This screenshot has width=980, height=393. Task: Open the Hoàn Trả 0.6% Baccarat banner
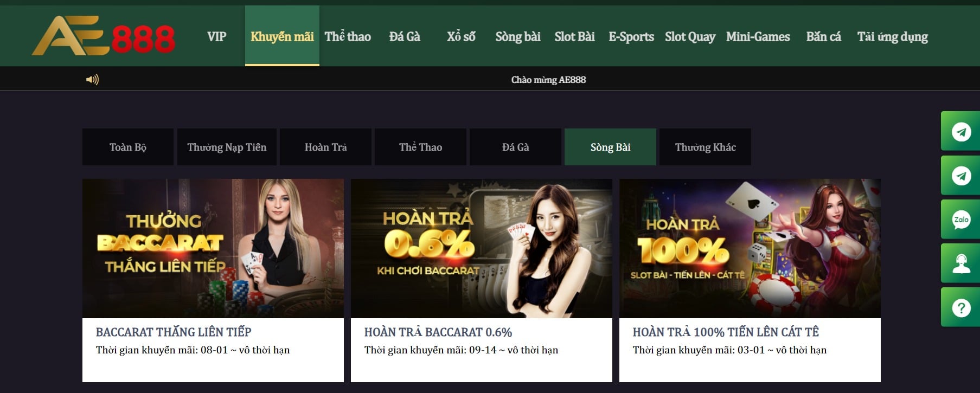click(482, 248)
